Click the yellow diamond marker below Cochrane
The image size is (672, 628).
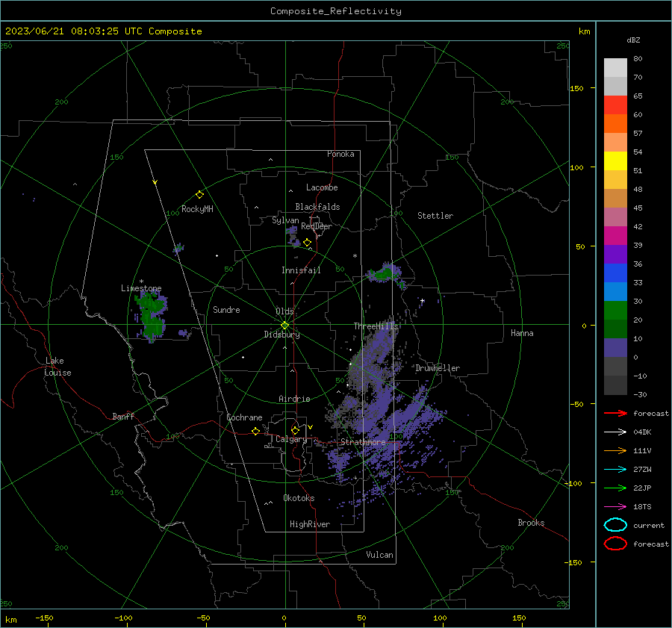click(255, 431)
